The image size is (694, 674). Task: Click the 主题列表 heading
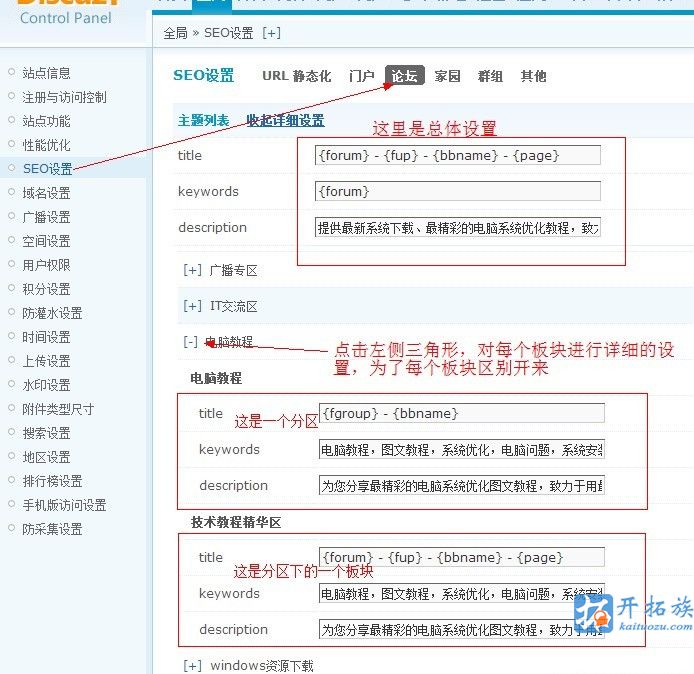[204, 120]
